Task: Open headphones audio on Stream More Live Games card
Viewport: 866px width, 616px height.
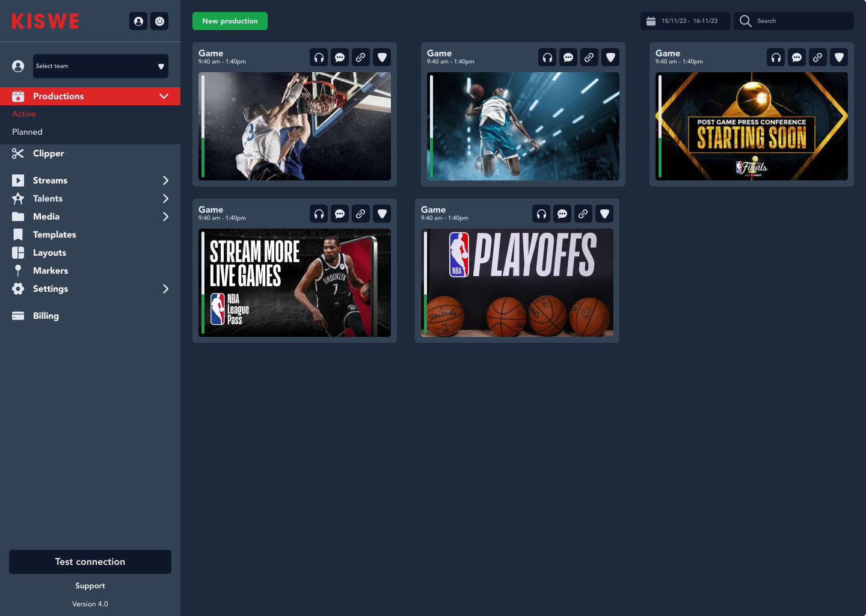Action: pos(319,214)
